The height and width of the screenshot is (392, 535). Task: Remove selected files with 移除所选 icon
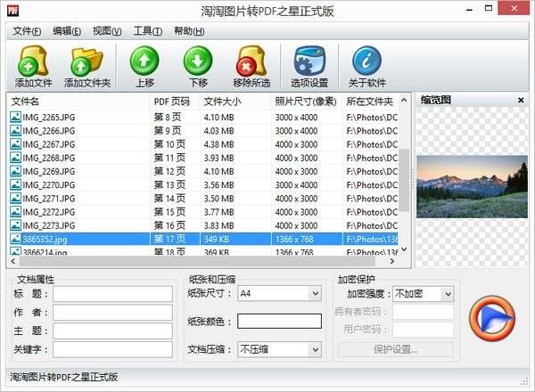(x=251, y=67)
